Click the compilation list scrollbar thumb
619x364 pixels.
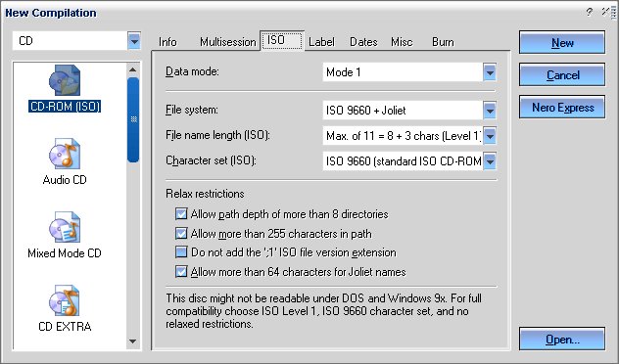point(133,119)
